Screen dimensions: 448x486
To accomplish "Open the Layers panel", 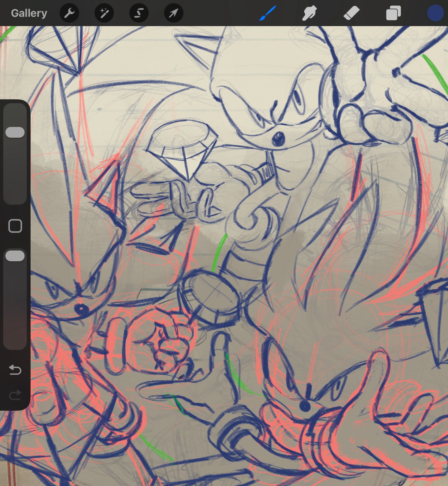I will (393, 13).
